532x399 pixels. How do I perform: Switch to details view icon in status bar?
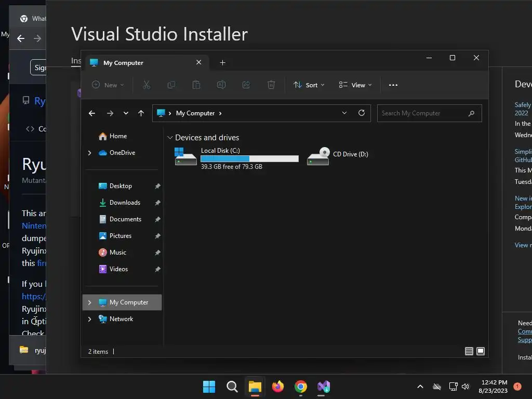click(469, 351)
